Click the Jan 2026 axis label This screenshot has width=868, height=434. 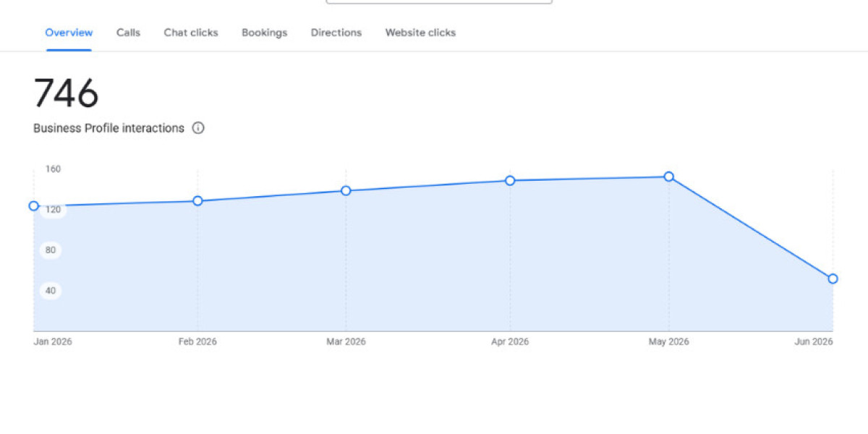click(53, 342)
